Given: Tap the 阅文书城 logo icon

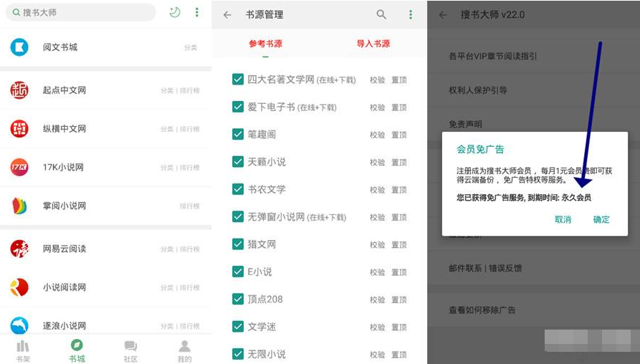Looking at the screenshot, I should (19, 47).
